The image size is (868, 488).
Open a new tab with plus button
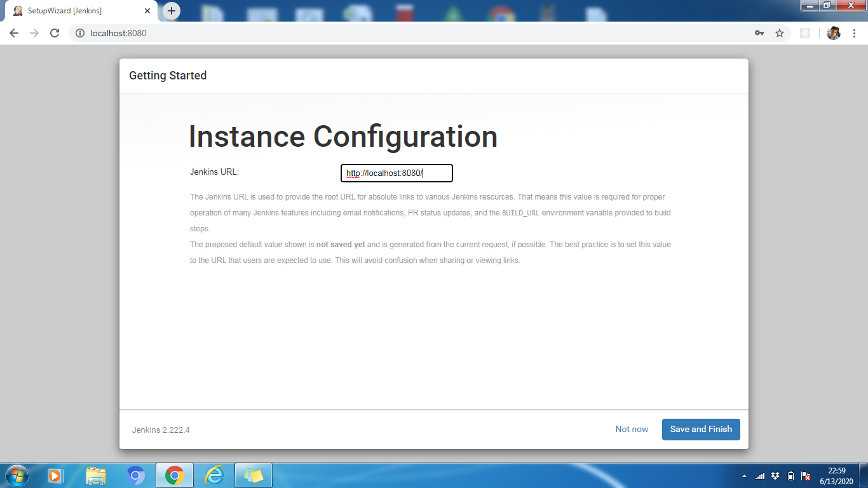pyautogui.click(x=172, y=11)
